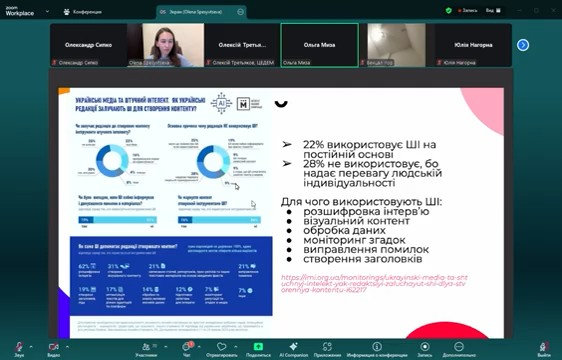Click text '22% використовує ШІ на постійній основі'
Image resolution: width=562 pixels, height=360 pixels.
(370, 150)
